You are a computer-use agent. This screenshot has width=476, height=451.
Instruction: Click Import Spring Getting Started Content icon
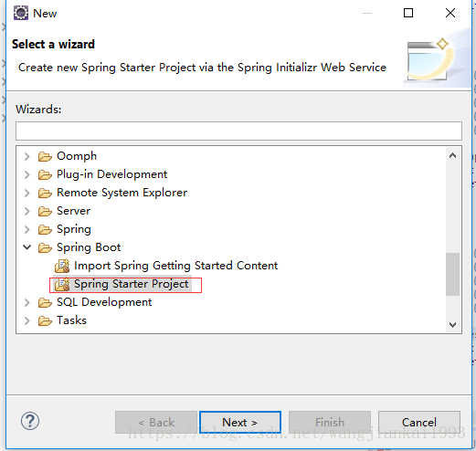coord(62,266)
